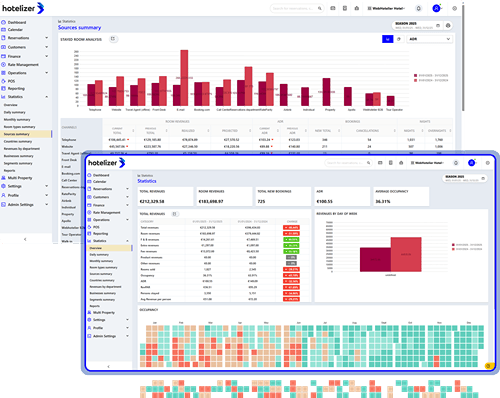Click the yellow chat bubble in the Statistics window corner

point(488,366)
